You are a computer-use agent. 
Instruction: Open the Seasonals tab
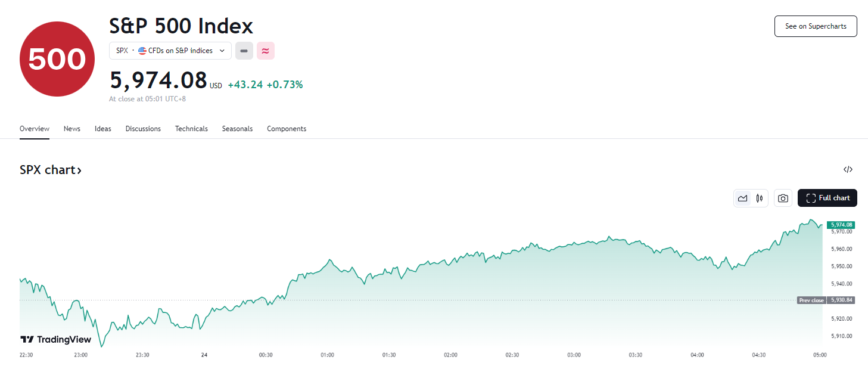coord(237,129)
